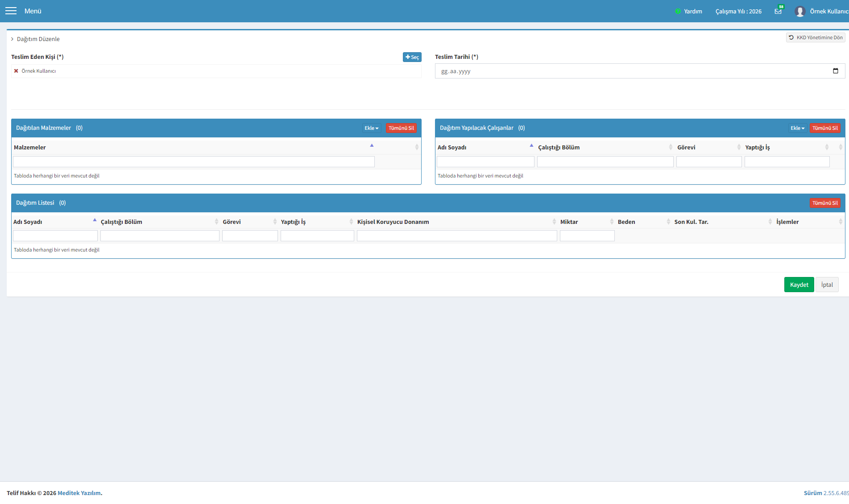Sort Dağıtım Listesi by Miktar
The image size is (849, 504).
coord(587,222)
